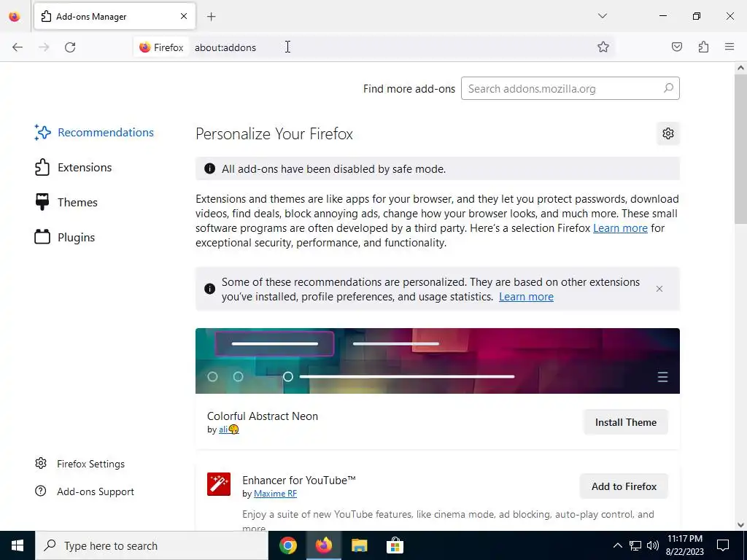Click the scrollbar down arrow

coord(741,525)
